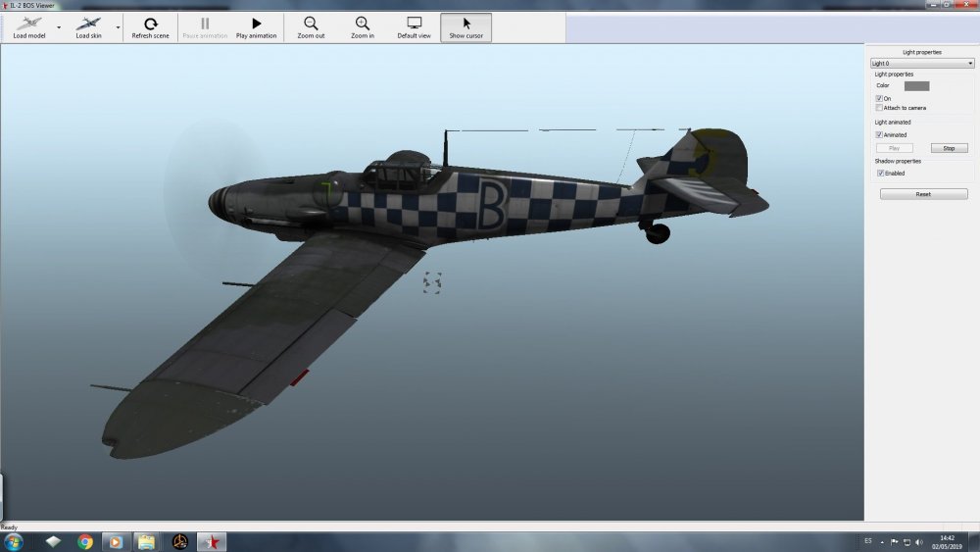Open File Explorer from the taskbar
Viewport: 980px width, 552px height.
(146, 541)
